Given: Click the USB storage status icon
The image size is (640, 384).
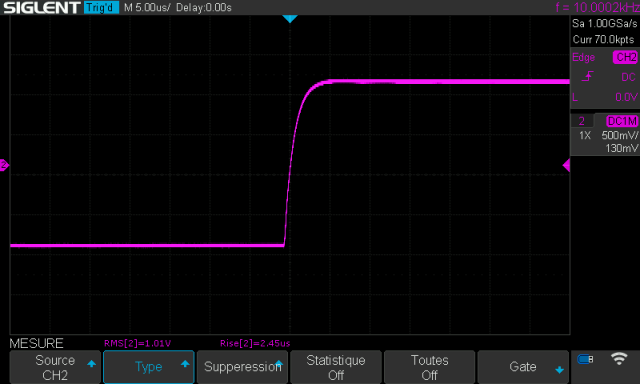Looking at the screenshot, I should [x=585, y=359].
